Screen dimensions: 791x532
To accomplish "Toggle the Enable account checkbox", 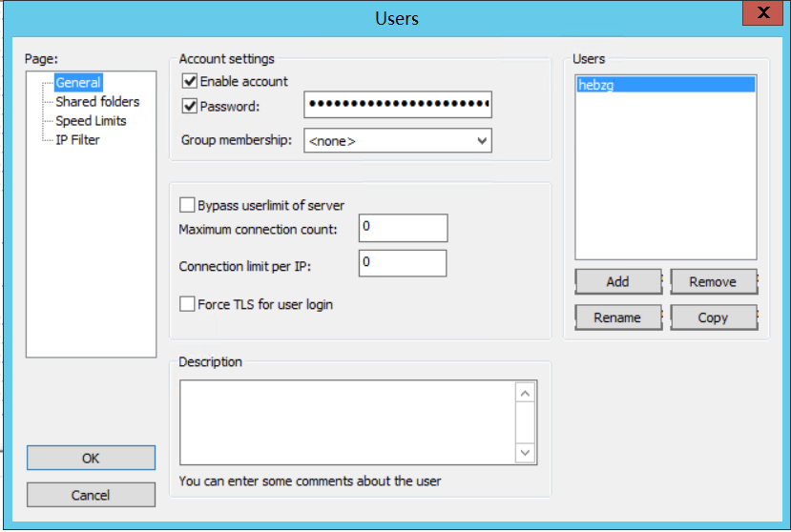I will click(x=190, y=81).
